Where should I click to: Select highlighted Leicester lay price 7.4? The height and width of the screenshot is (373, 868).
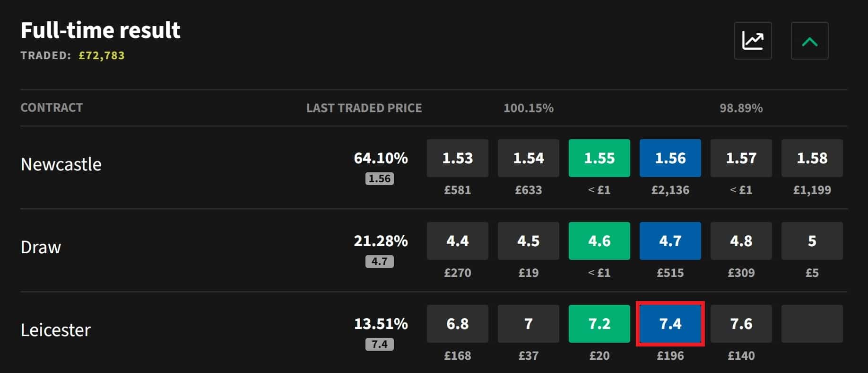pyautogui.click(x=670, y=324)
